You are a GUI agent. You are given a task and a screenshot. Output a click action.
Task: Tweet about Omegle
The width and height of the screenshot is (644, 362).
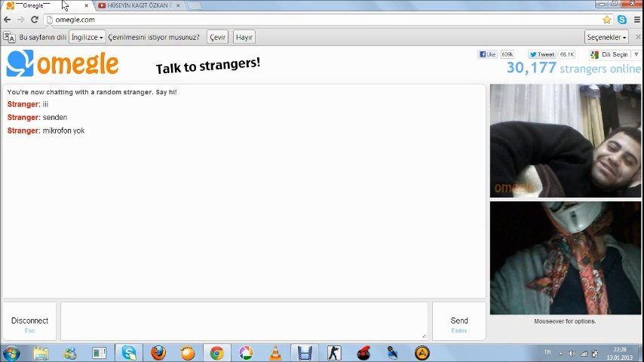pos(541,54)
